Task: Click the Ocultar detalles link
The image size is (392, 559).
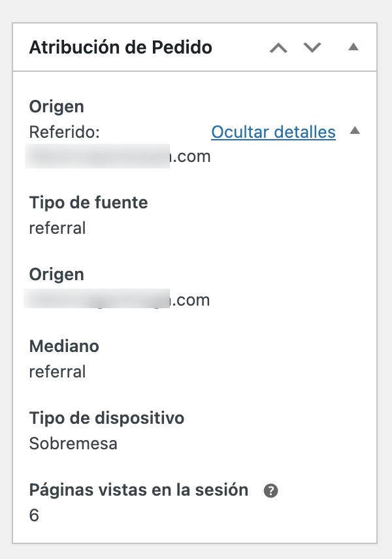Action: click(273, 131)
